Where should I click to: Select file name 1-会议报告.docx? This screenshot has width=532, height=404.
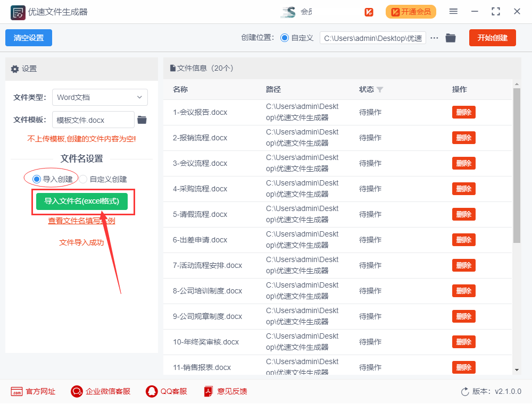[200, 112]
